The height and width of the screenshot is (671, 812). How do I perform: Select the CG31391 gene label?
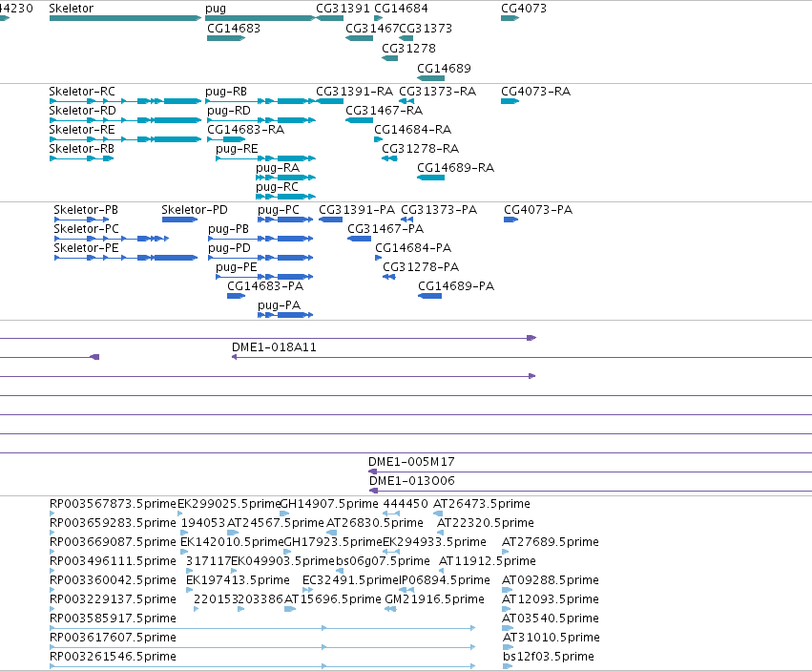(x=343, y=9)
